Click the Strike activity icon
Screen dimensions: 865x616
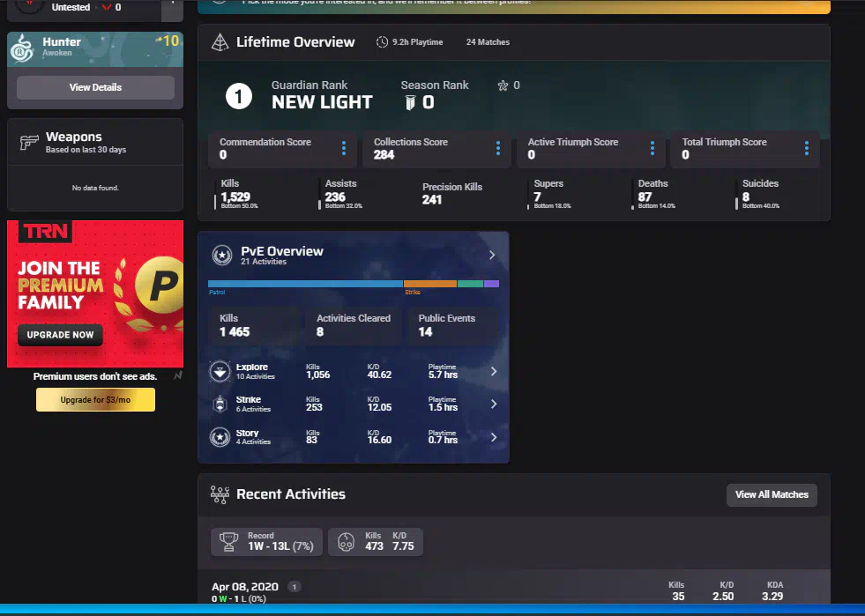pyautogui.click(x=220, y=404)
